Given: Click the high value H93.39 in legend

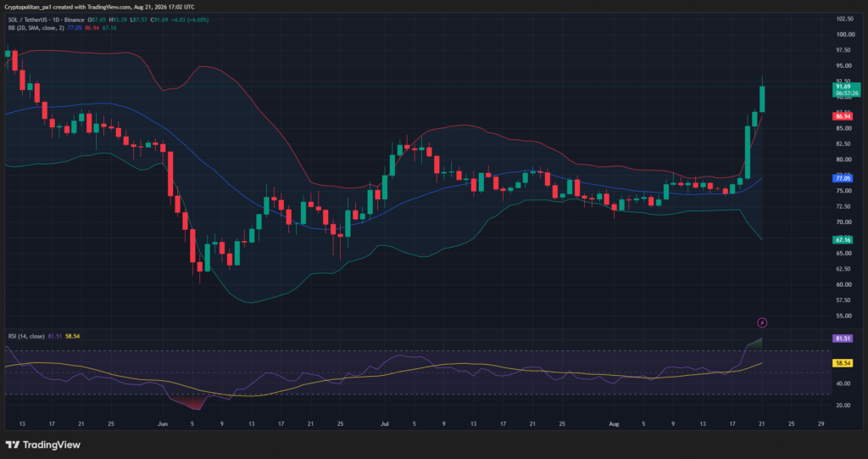Looking at the screenshot, I should (x=118, y=20).
